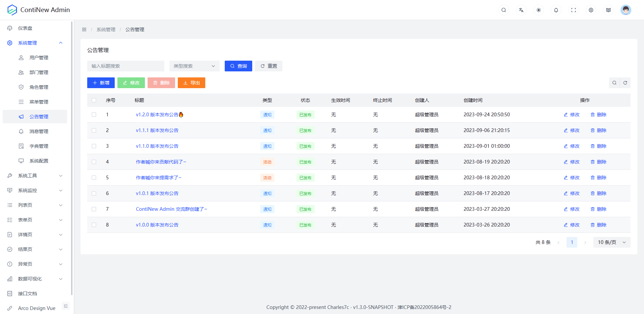The image size is (644, 314).
Task: Open the 类型搜索 type filter dropdown
Action: coord(194,66)
